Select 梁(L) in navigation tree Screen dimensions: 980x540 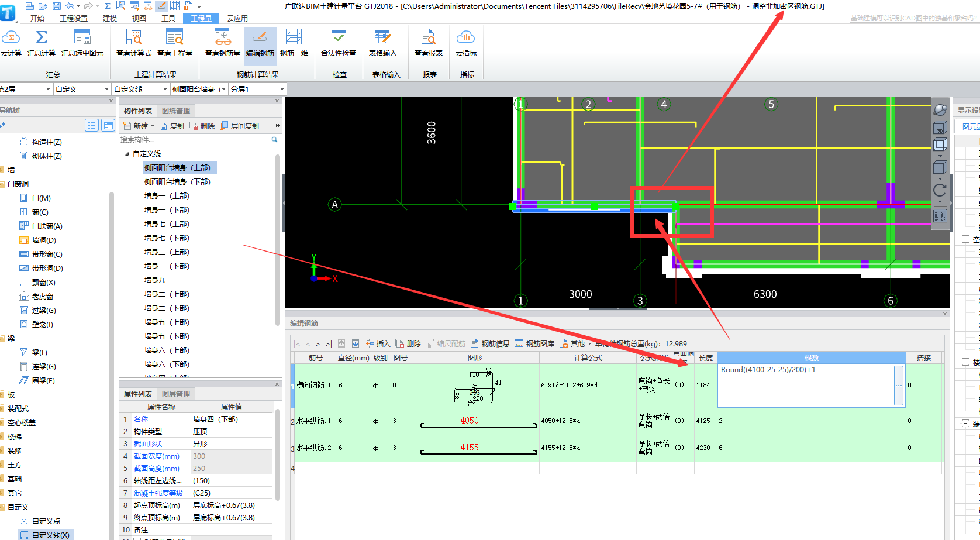coord(40,352)
